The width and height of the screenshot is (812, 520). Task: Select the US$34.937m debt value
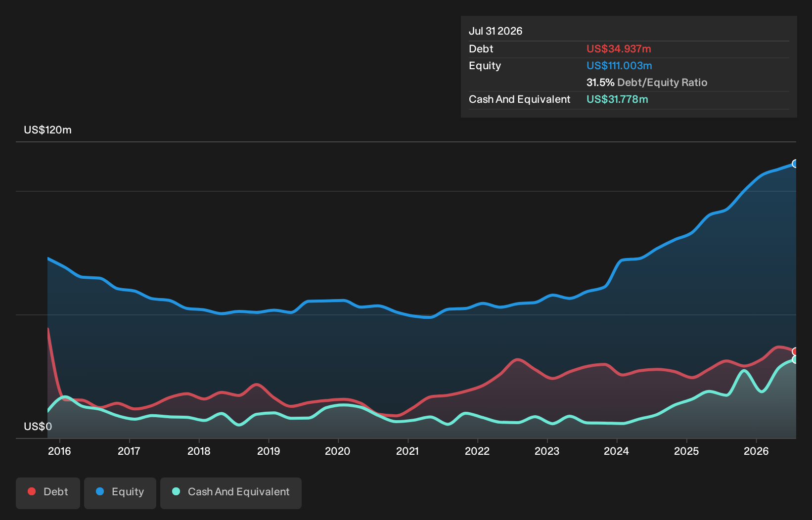click(x=619, y=49)
